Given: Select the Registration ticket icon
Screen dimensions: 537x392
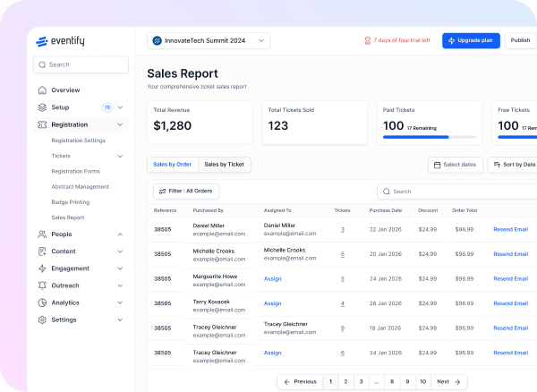Looking at the screenshot, I should (42, 124).
